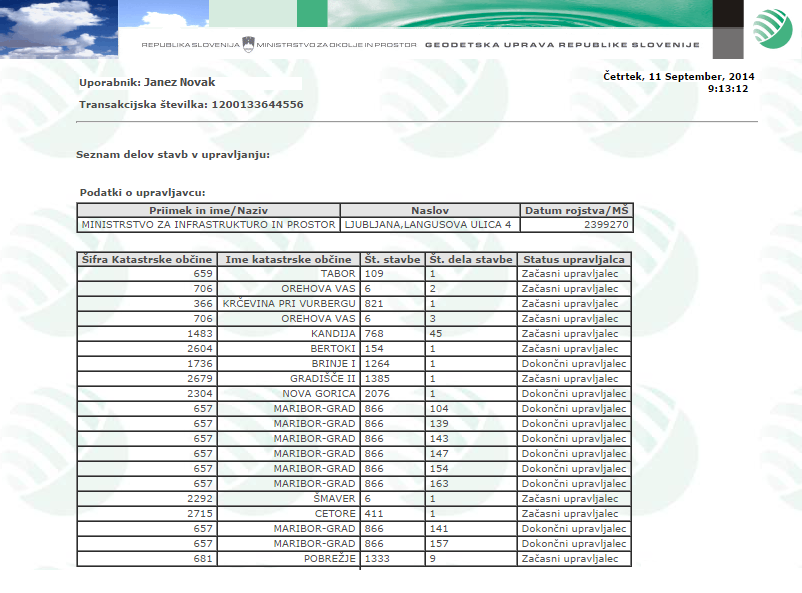Click 'Dokončni upravljalec' in BRINJE I row
This screenshot has width=802, height=593.
click(x=574, y=364)
